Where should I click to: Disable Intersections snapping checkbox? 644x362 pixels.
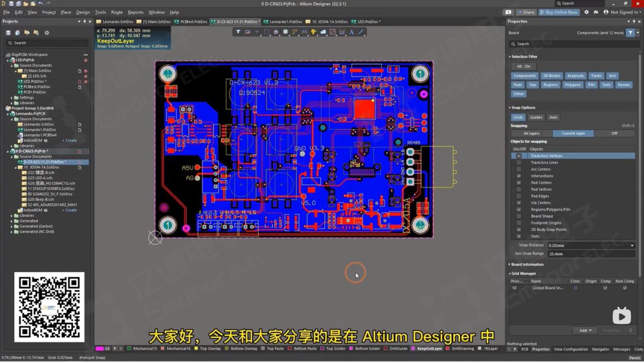pos(518,176)
